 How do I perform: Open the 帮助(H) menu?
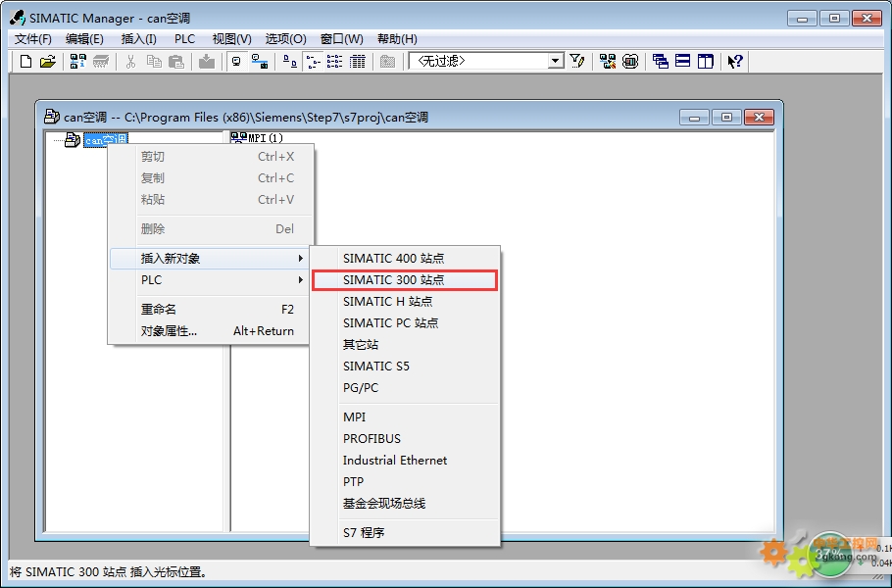click(397, 38)
